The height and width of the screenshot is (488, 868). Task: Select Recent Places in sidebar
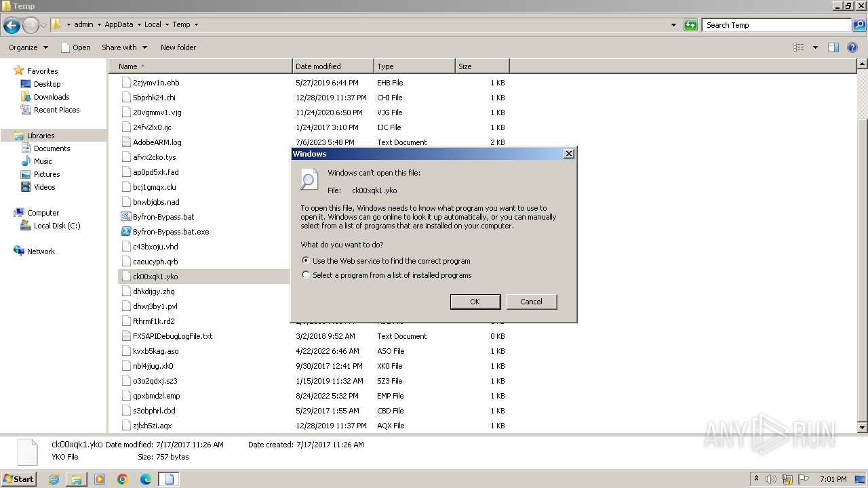point(56,110)
